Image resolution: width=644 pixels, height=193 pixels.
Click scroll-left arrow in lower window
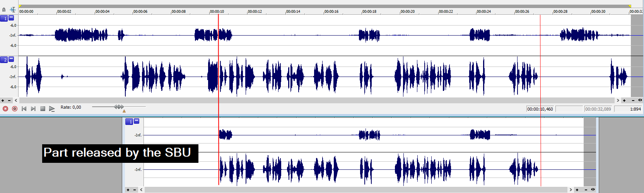click(141, 190)
